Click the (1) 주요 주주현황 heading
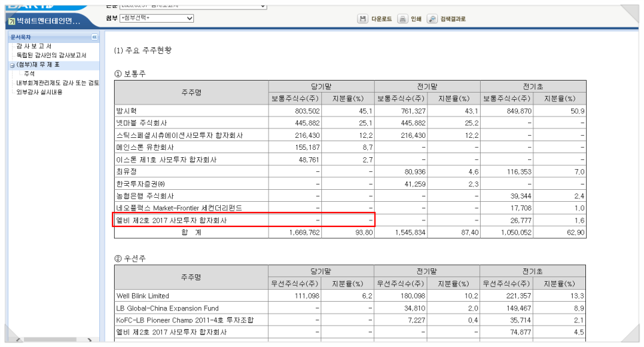The height and width of the screenshot is (347, 644). tap(143, 50)
